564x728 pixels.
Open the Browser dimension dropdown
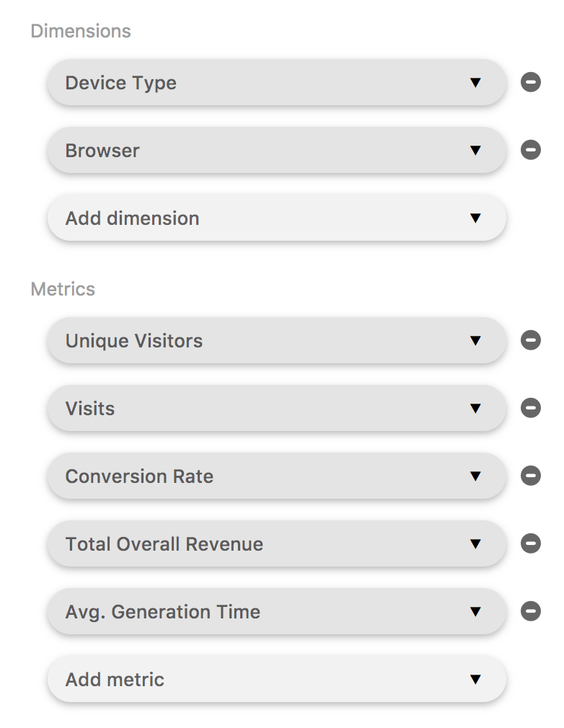point(476,151)
